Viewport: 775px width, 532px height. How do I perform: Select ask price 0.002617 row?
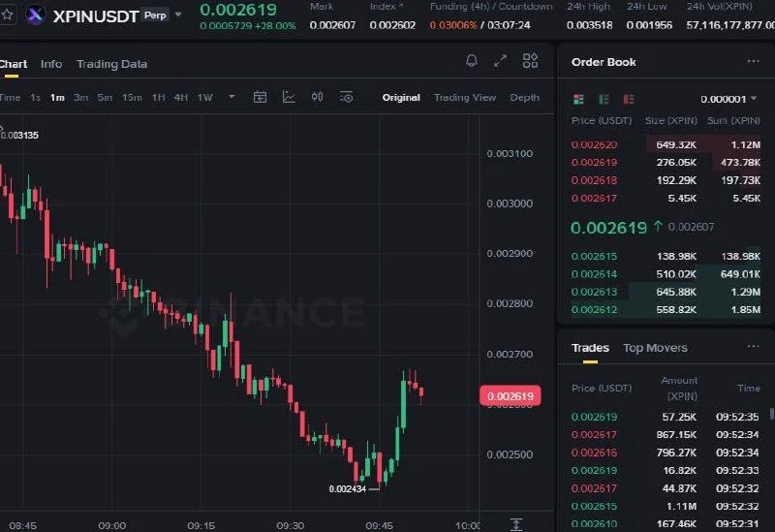(x=666, y=199)
